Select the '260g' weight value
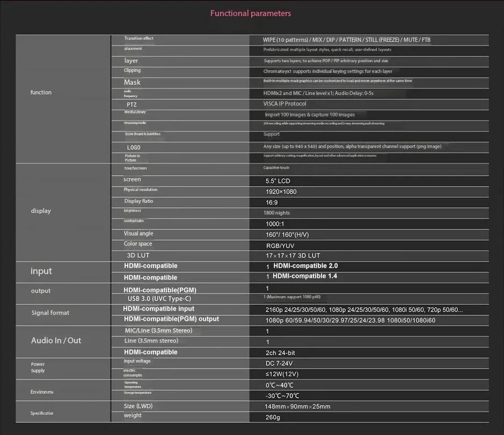 tap(273, 418)
